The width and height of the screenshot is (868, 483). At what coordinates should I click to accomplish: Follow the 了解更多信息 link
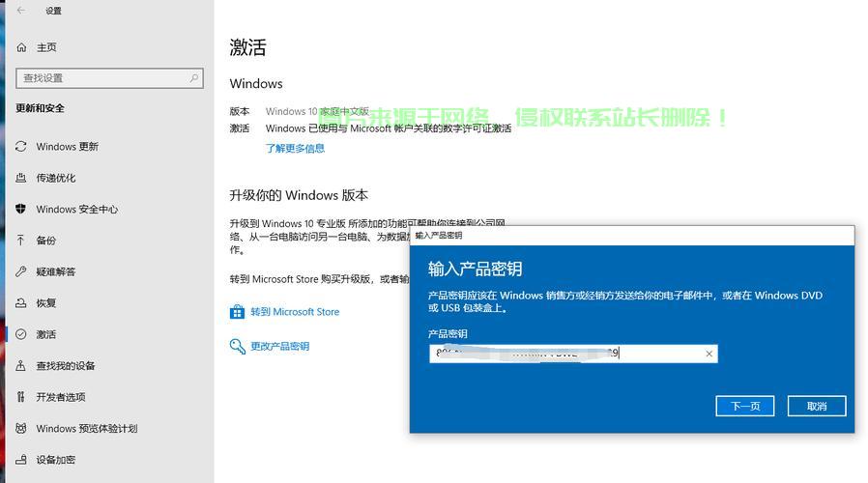click(295, 148)
